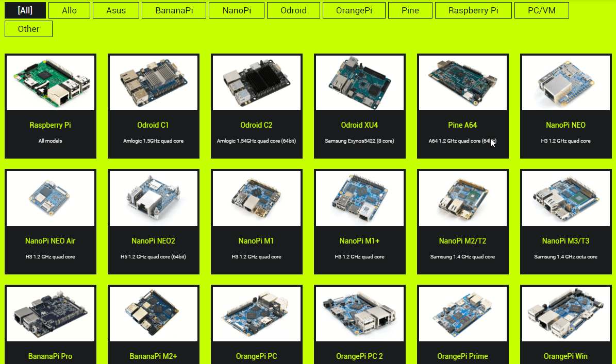Click the NanoPi NEO2 board image
The width and height of the screenshot is (616, 364).
[x=154, y=198]
